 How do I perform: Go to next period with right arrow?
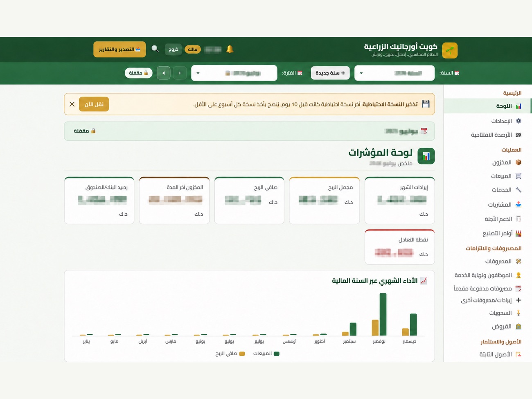click(x=179, y=73)
